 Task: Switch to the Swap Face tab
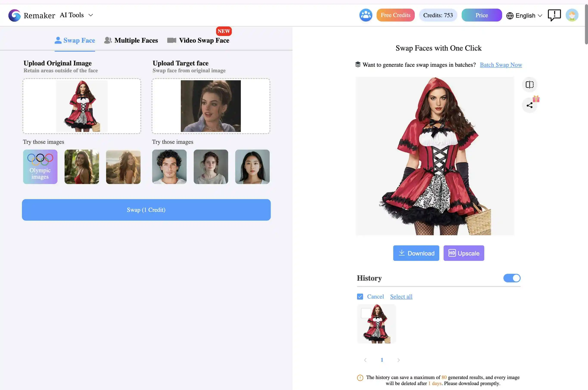[x=75, y=40]
